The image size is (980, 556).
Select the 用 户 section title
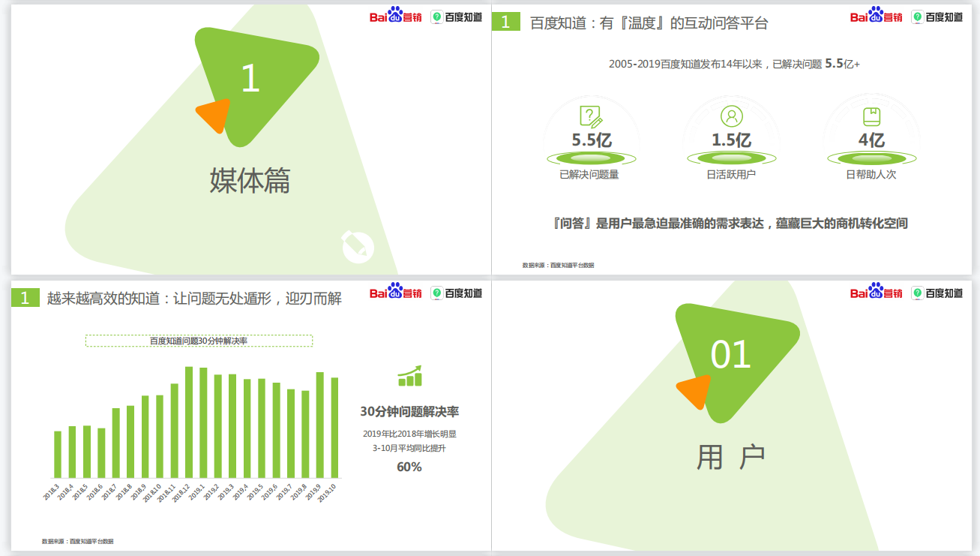tap(731, 457)
